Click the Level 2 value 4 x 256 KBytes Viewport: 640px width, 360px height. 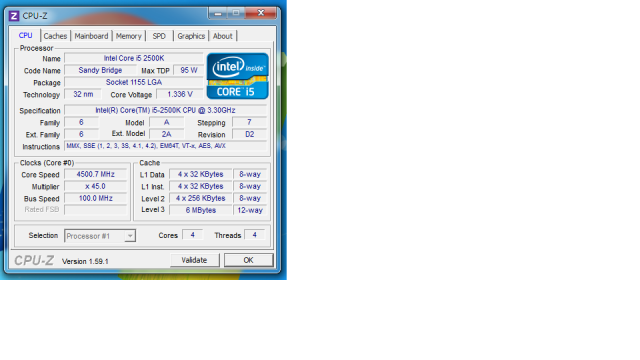point(200,198)
